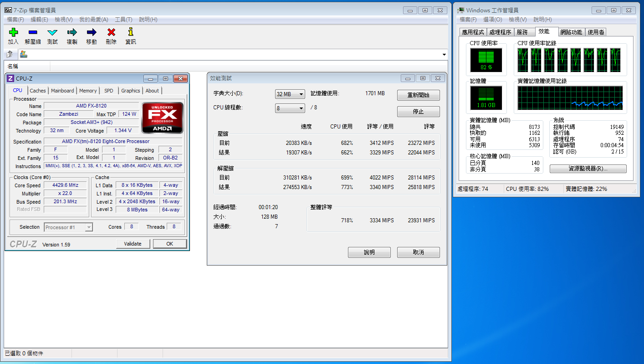Screen dimensions: 644x364
Task: Click the Validate button in CPU-Z
Action: click(133, 244)
